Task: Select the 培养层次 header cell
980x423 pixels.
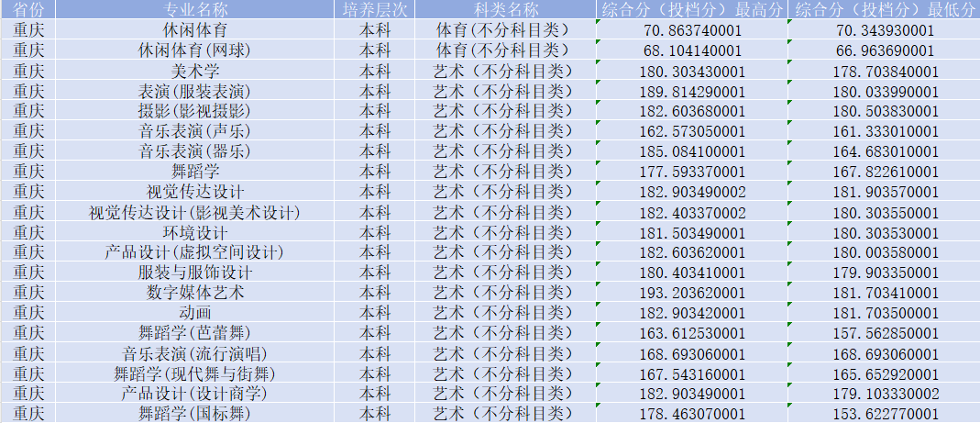Action: point(374,9)
